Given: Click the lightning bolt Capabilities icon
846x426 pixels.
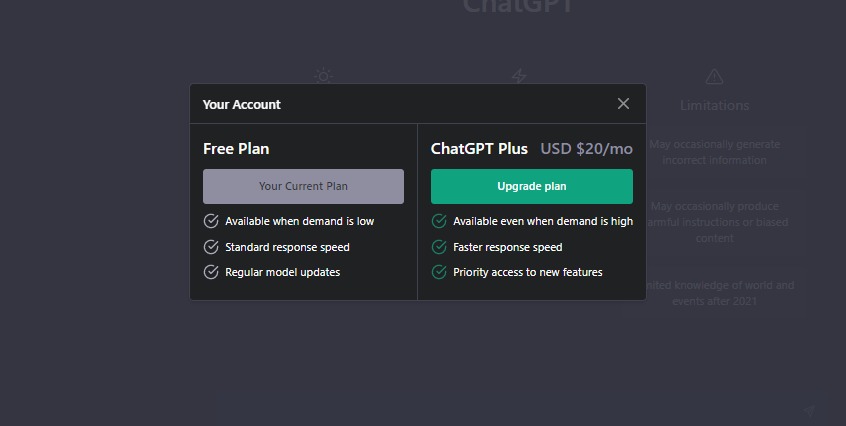Looking at the screenshot, I should pyautogui.click(x=518, y=77).
